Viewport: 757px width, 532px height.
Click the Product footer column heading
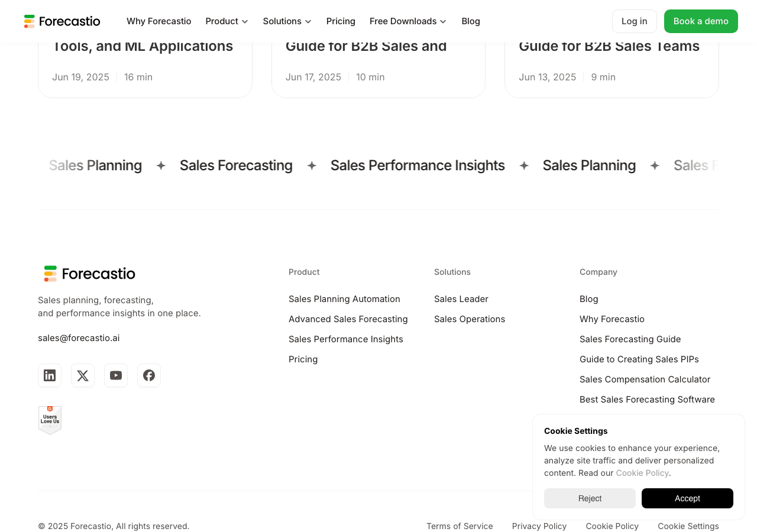[x=304, y=272]
